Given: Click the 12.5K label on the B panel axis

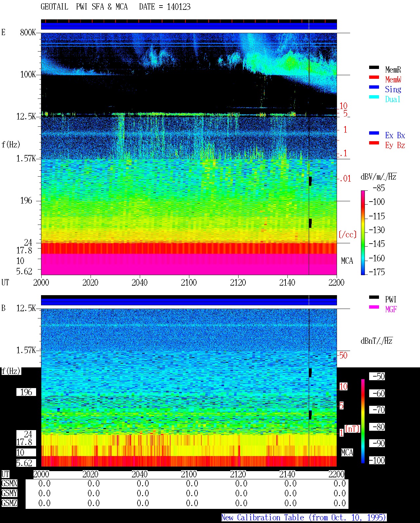Looking at the screenshot, I should (x=26, y=308).
